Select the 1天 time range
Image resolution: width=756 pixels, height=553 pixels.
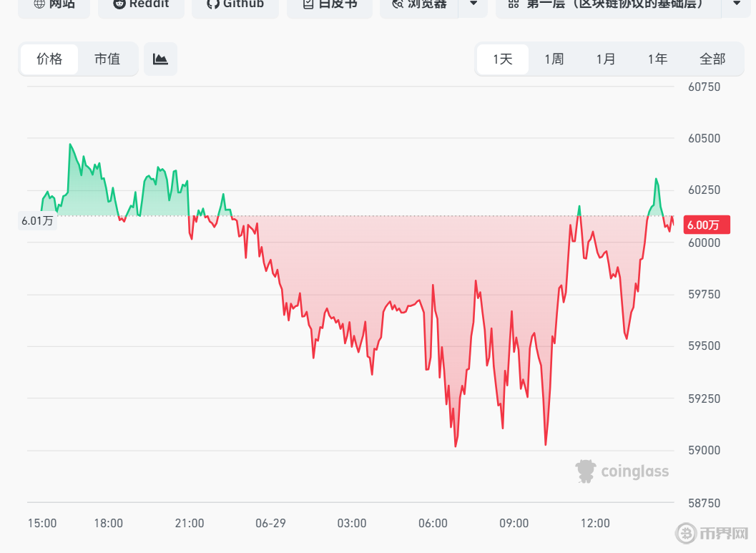[x=502, y=59]
